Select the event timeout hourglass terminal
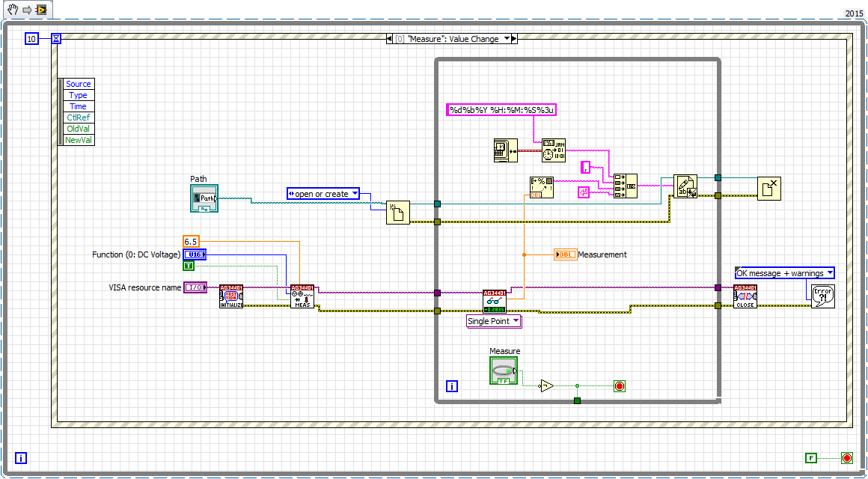 56,39
